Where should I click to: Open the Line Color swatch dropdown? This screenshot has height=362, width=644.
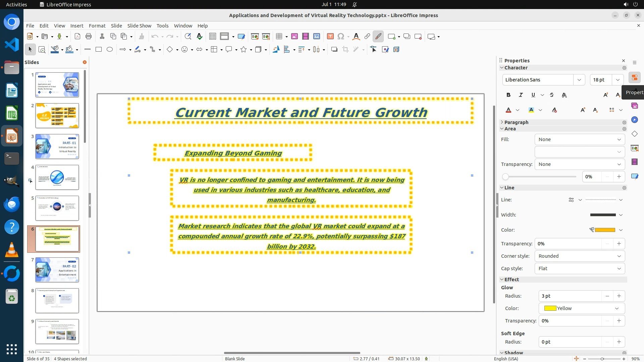point(621,230)
